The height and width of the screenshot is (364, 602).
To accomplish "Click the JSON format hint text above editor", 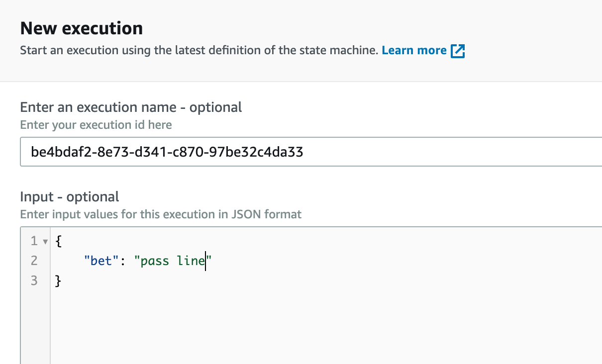I will tap(161, 214).
